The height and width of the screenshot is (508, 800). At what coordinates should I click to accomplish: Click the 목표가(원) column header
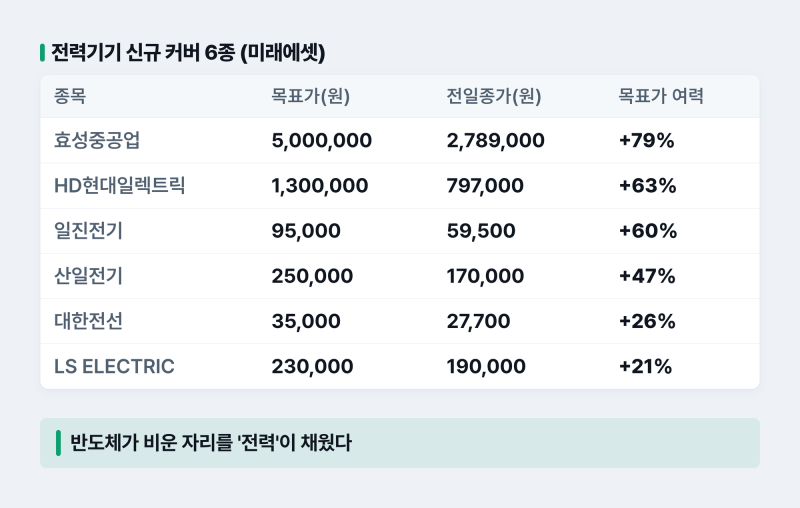click(310, 96)
